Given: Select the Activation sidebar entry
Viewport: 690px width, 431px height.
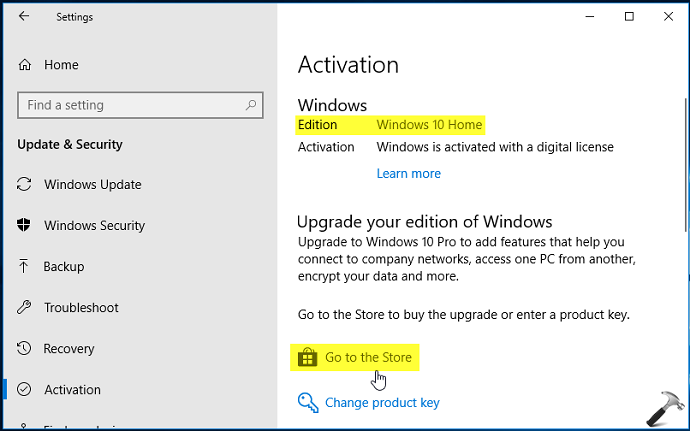Looking at the screenshot, I should click(x=73, y=389).
